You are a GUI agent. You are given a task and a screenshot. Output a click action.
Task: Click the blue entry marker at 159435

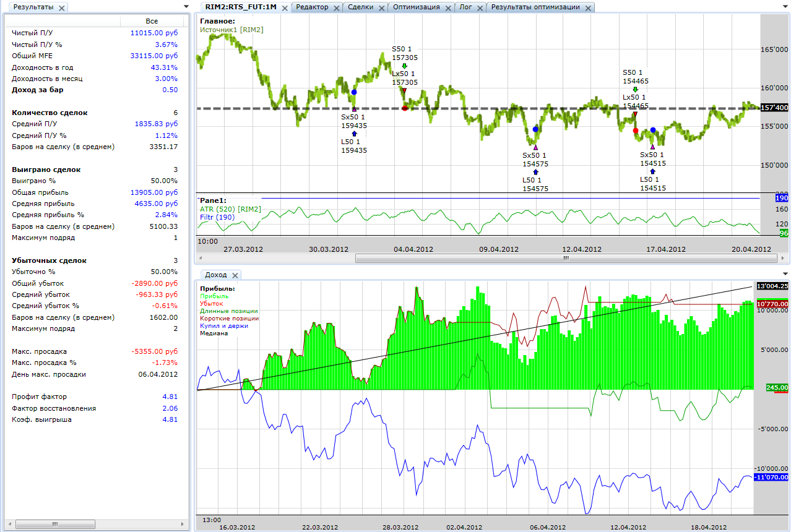354,92
